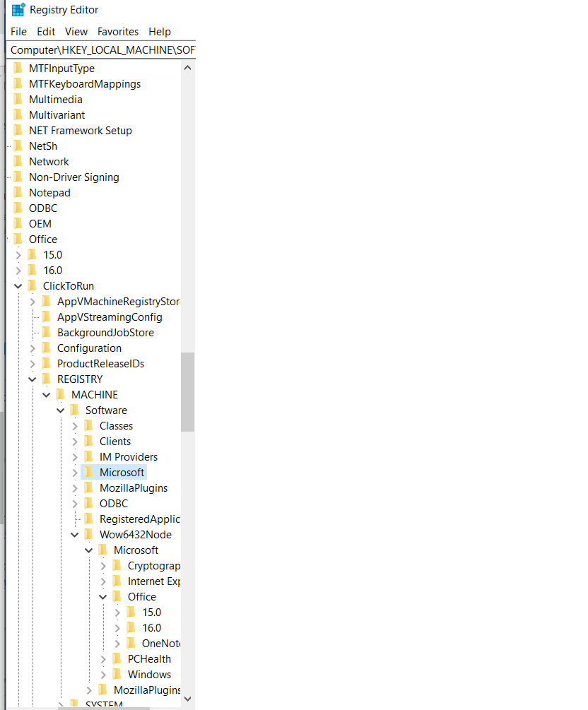Expand the Windows key
This screenshot has width=588, height=710.
tap(103, 675)
